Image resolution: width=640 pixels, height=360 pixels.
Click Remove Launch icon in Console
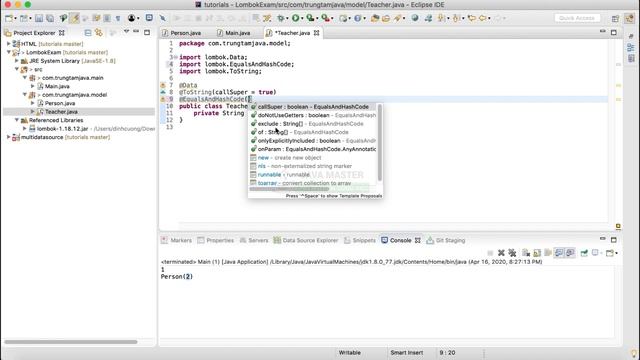[501, 253]
